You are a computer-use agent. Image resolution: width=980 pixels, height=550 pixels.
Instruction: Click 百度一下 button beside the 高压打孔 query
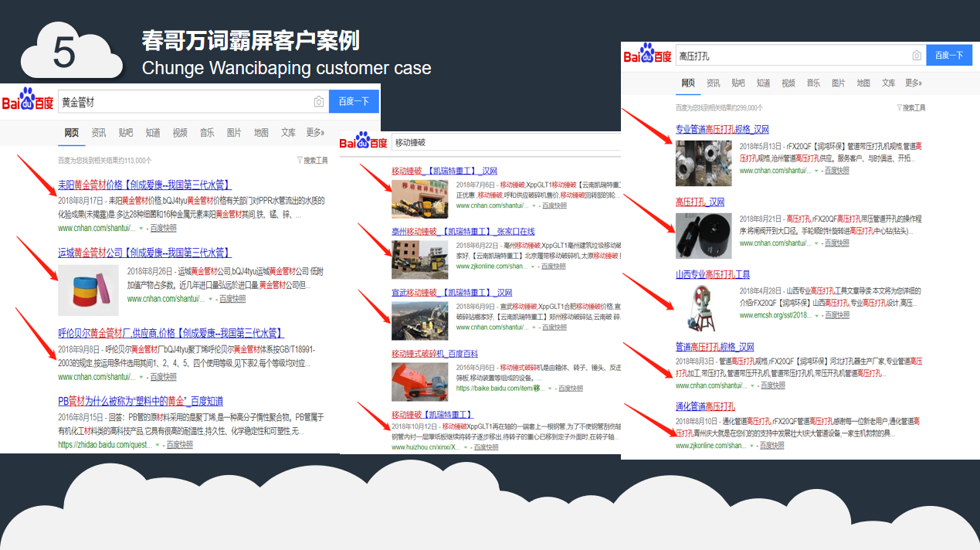coord(948,56)
